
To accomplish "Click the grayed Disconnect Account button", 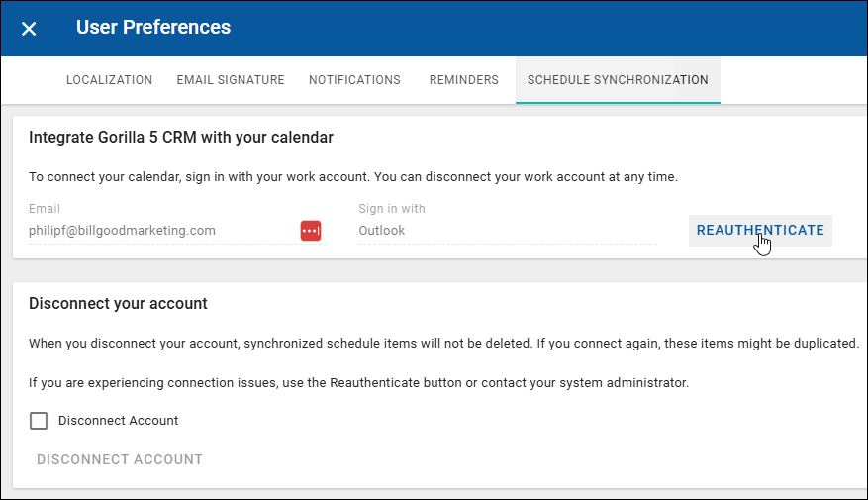I will pyautogui.click(x=120, y=459).
